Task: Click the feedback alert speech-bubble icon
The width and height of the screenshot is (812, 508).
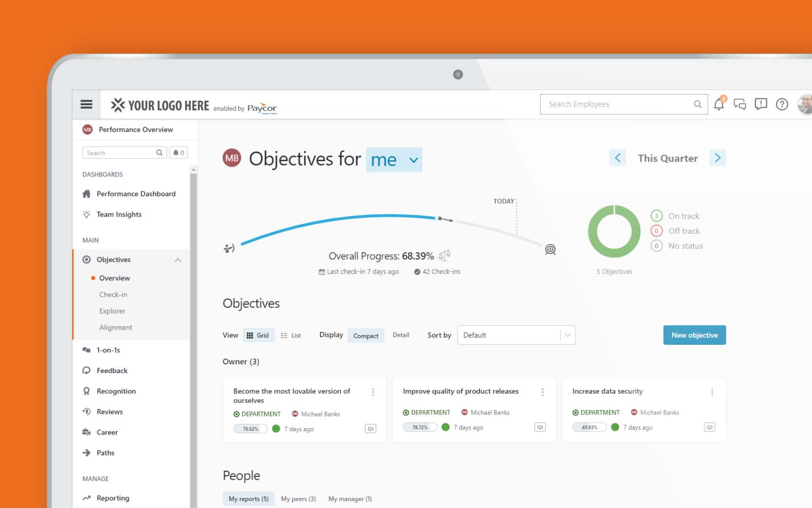Action: coord(760,104)
